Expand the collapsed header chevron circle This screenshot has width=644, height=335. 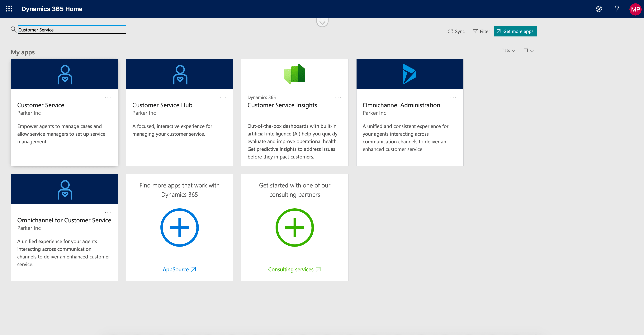[322, 22]
